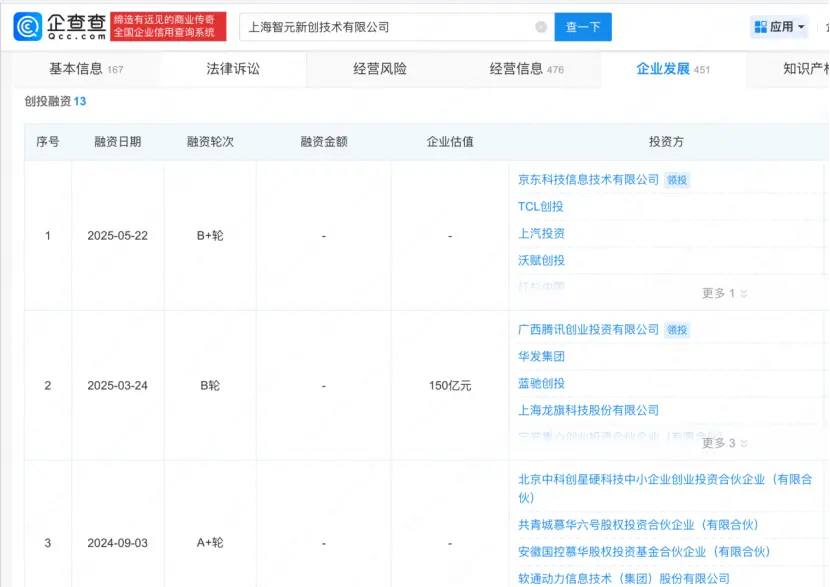Switch to the 基本信息 tab

[75, 68]
